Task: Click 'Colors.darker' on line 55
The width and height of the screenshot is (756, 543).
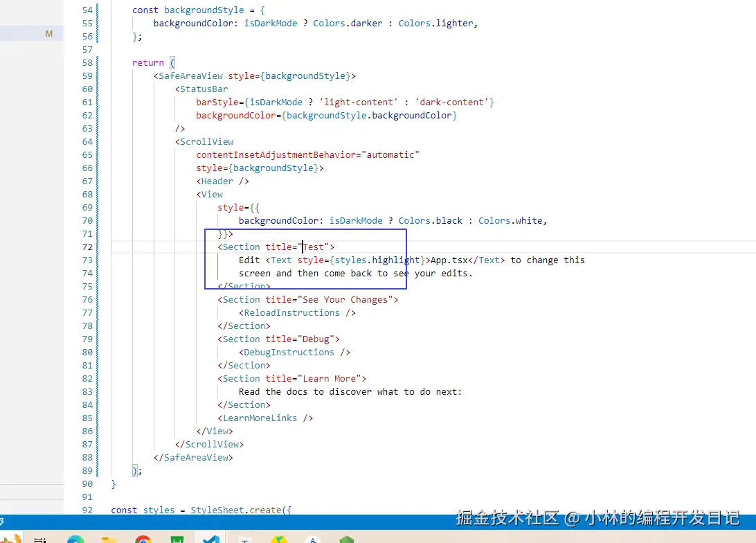Action: click(x=348, y=23)
